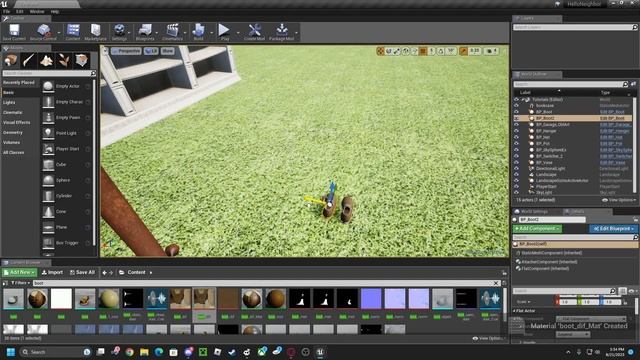Open the Perspective viewport dropdown
The height and width of the screenshot is (360, 640).
(126, 51)
